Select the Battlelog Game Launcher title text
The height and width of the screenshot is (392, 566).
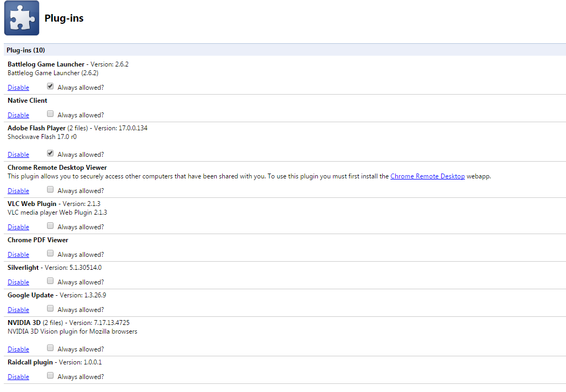46,64
